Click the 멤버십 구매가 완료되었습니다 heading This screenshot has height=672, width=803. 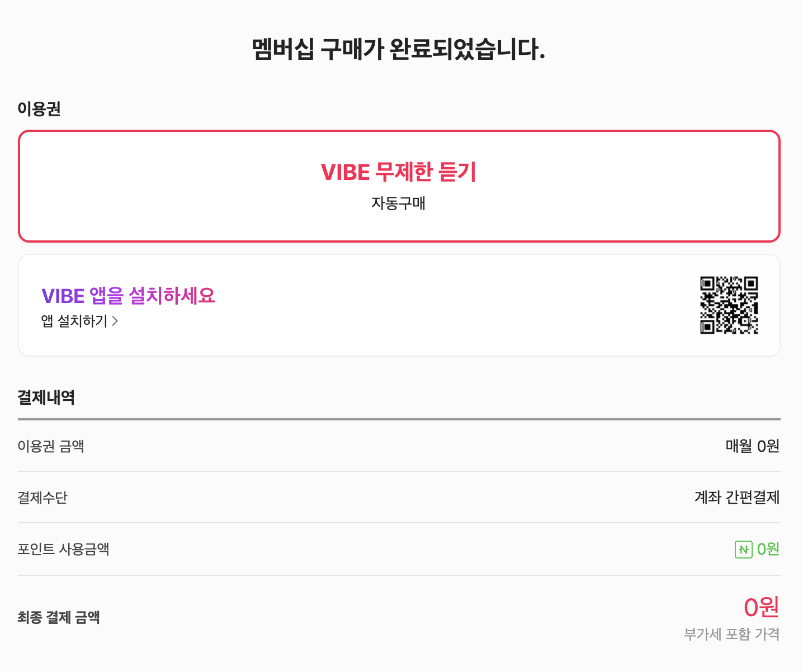pos(399,49)
